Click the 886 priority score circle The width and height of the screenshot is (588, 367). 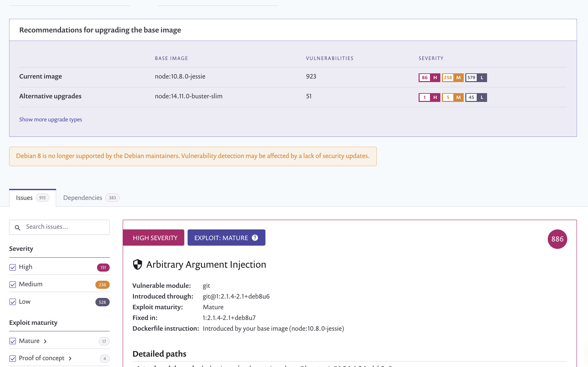click(x=557, y=239)
